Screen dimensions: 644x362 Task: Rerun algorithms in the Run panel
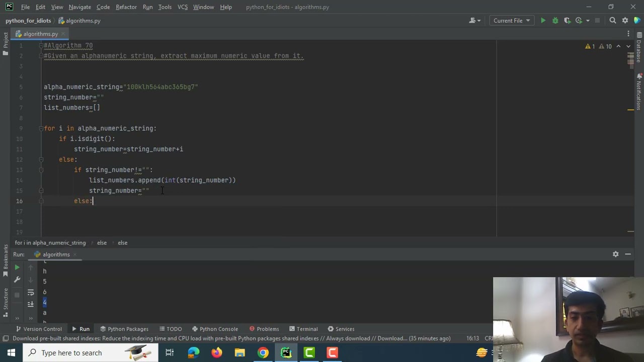pyautogui.click(x=17, y=267)
